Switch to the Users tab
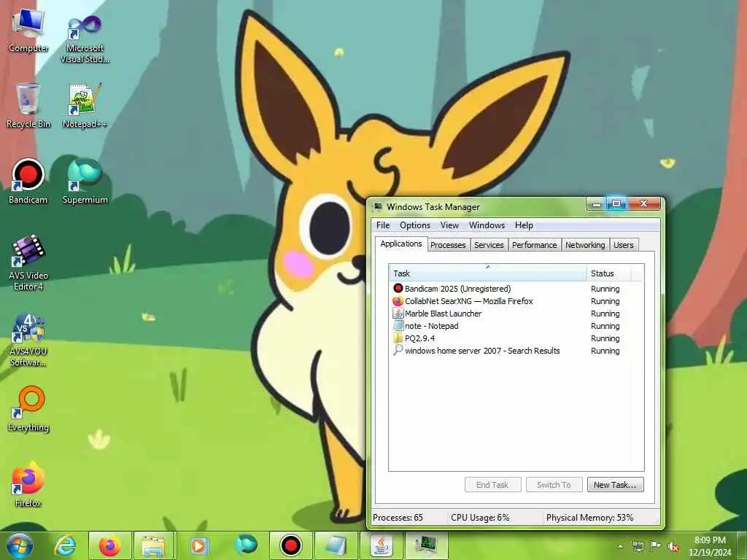This screenshot has width=747, height=560. tap(624, 245)
